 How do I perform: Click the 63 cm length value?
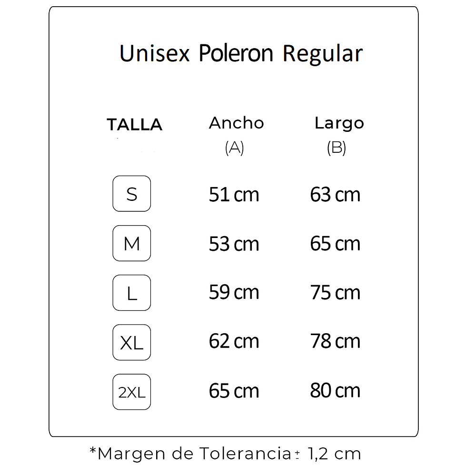pyautogui.click(x=335, y=195)
